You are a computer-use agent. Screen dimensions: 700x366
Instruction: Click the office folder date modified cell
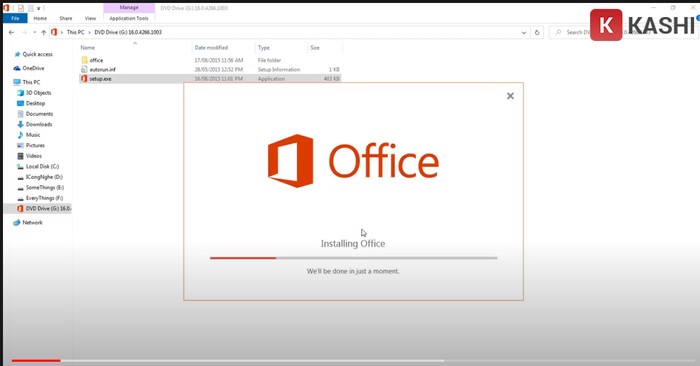click(219, 60)
